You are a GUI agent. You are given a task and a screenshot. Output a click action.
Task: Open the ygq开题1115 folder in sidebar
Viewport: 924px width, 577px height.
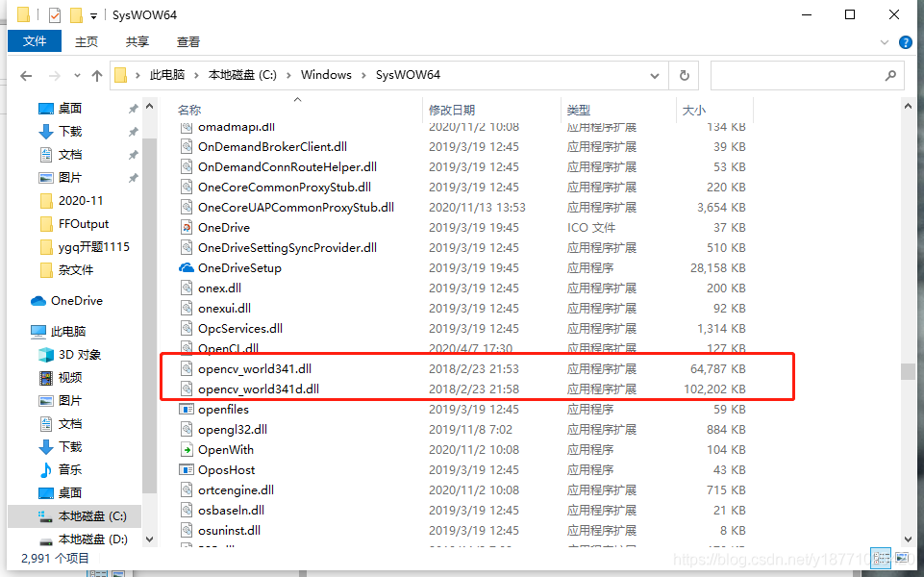tap(93, 247)
